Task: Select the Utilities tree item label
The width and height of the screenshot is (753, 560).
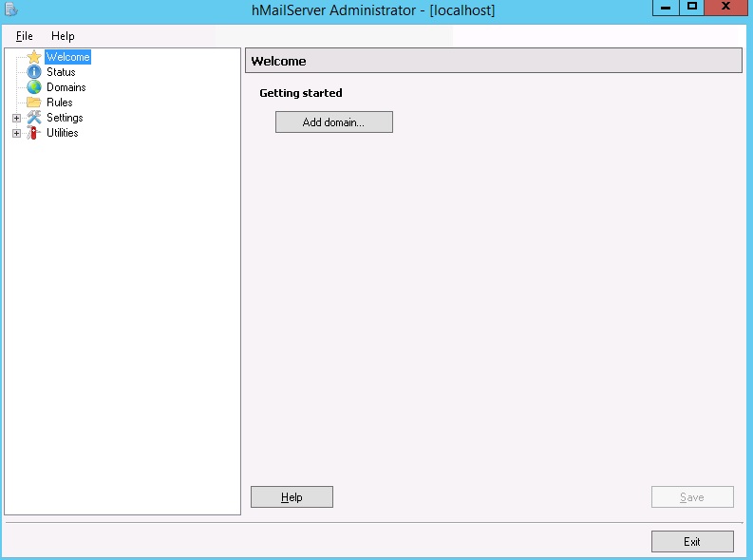Action: (63, 133)
